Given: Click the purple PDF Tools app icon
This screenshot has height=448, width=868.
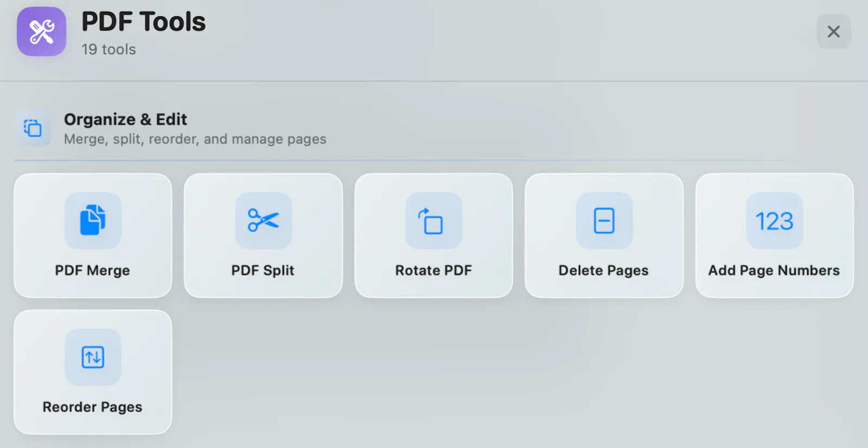Looking at the screenshot, I should coord(42,31).
